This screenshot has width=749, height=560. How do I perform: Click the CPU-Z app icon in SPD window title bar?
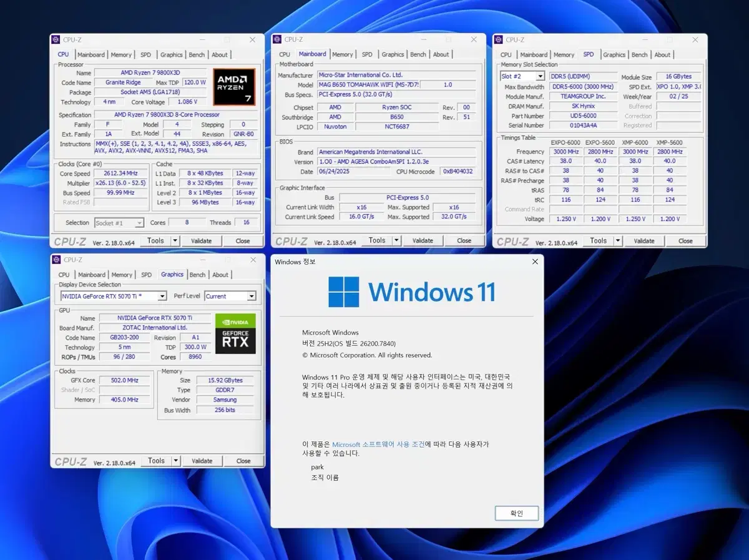[x=499, y=39]
